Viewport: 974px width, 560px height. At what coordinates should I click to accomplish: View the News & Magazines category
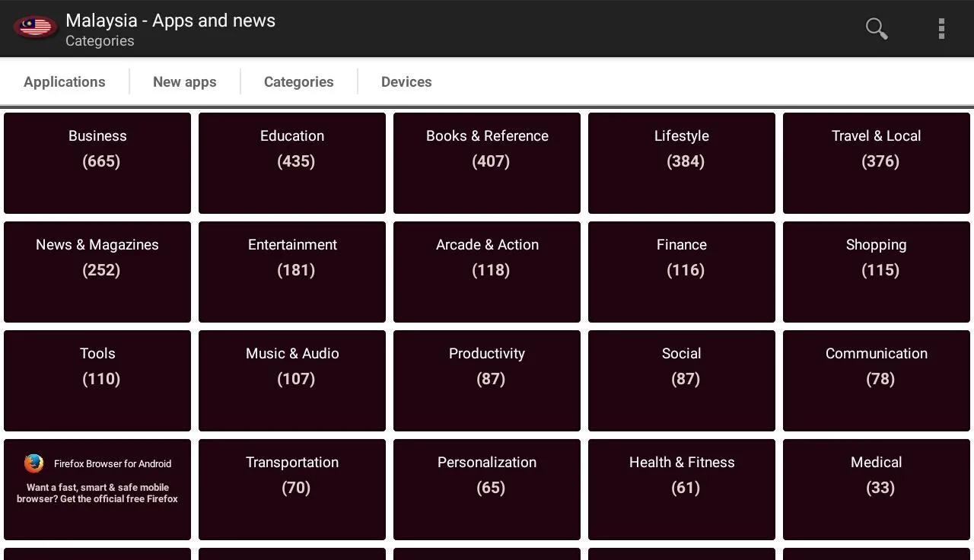[x=97, y=272]
